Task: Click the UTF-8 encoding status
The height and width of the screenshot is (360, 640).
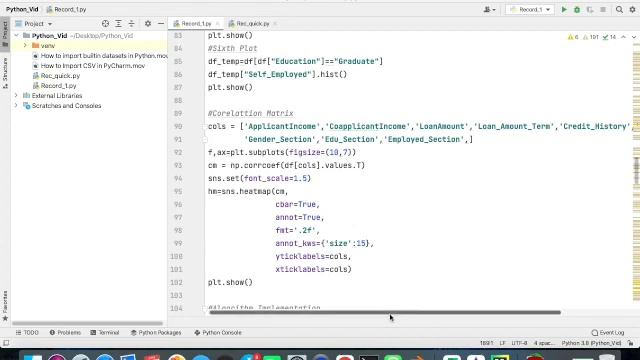Action: click(x=519, y=343)
